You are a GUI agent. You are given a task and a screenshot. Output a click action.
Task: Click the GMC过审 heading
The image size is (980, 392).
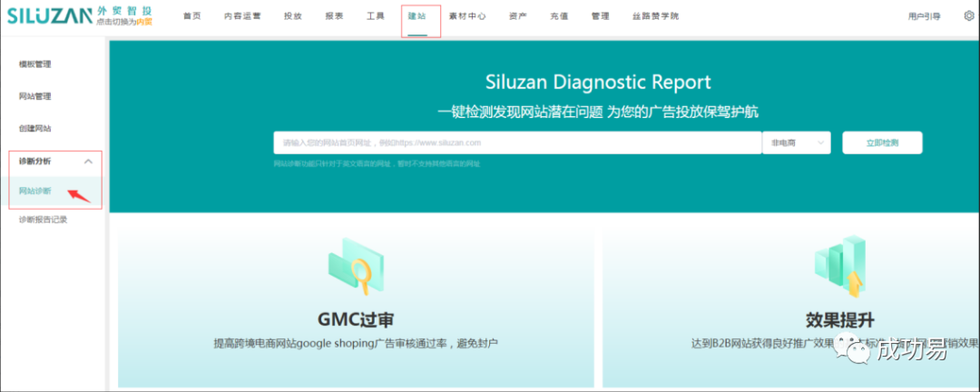coord(356,319)
